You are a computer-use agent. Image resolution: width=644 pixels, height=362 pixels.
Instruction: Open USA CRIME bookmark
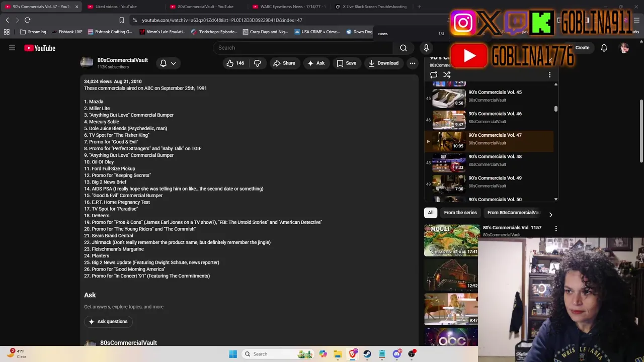pos(317,32)
